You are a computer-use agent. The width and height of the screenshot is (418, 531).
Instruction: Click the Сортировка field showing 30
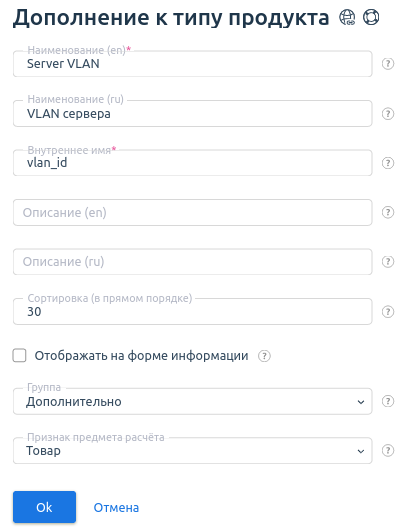click(192, 312)
